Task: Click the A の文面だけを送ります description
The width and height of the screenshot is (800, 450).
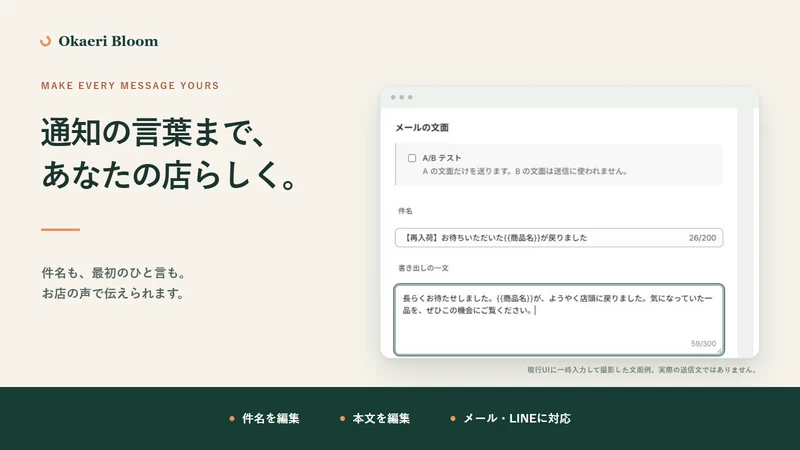Action: pos(524,171)
